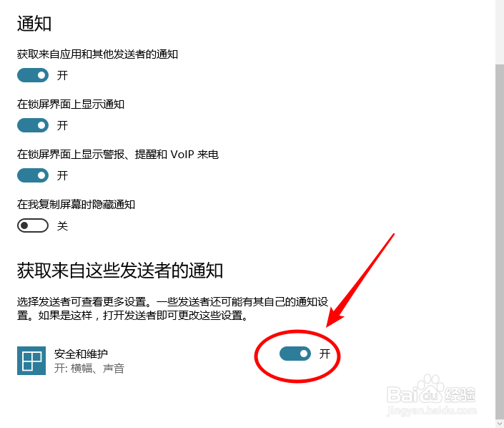Click the 开 label next to 安全和维护 toggle
504x428 pixels.
(x=325, y=354)
